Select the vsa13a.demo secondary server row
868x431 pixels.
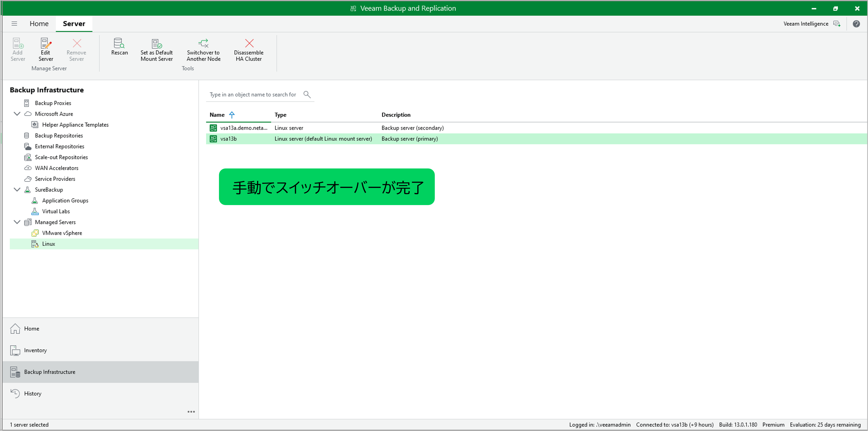(244, 128)
